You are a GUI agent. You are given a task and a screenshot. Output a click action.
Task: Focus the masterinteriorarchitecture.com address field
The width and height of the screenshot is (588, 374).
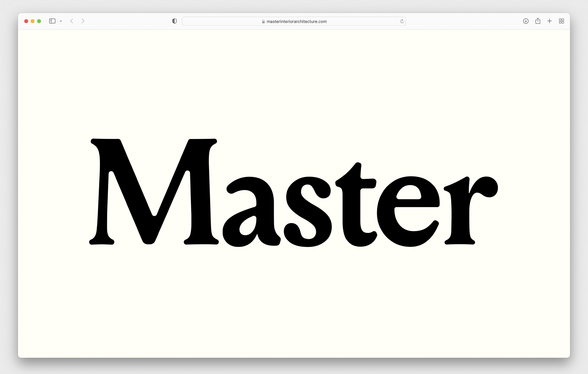tap(296, 21)
